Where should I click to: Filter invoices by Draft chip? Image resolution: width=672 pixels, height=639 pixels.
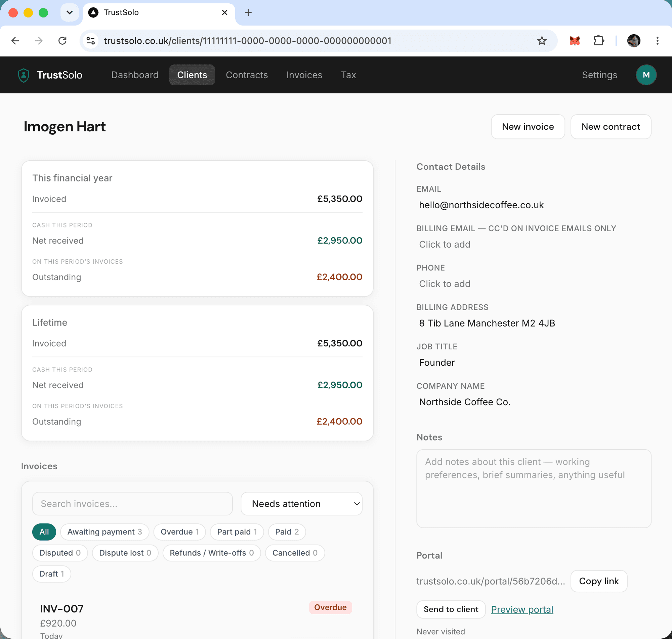(51, 574)
